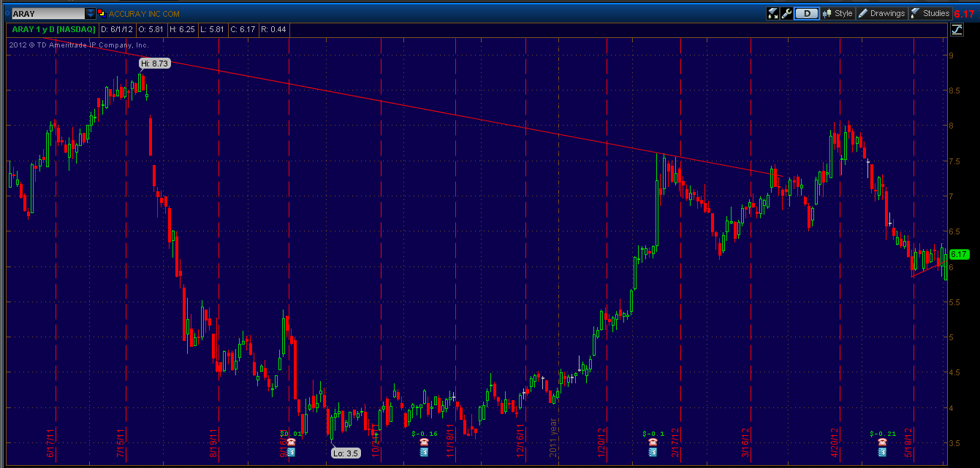Viewport: 980px width, 468px height.
Task: Click the 4/20/12 expiration date marker
Action: (x=834, y=442)
